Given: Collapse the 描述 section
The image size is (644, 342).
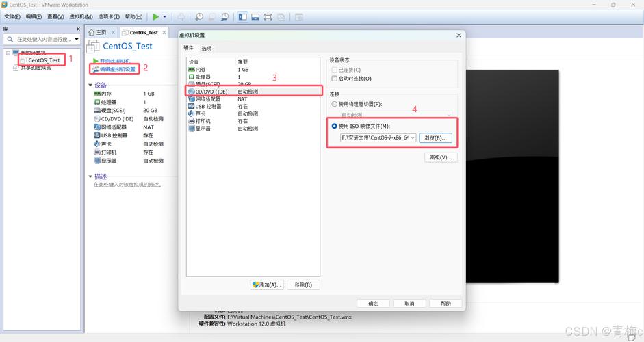Looking at the screenshot, I should [90, 176].
